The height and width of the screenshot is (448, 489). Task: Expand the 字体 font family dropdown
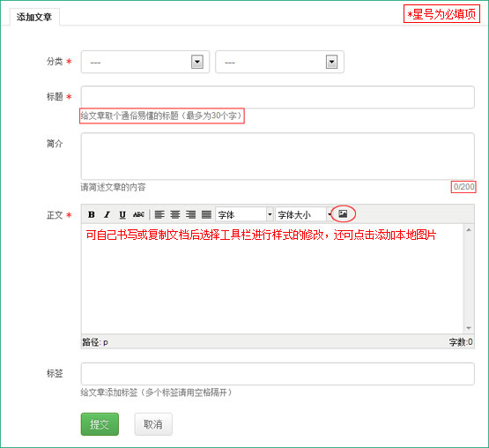click(x=245, y=215)
